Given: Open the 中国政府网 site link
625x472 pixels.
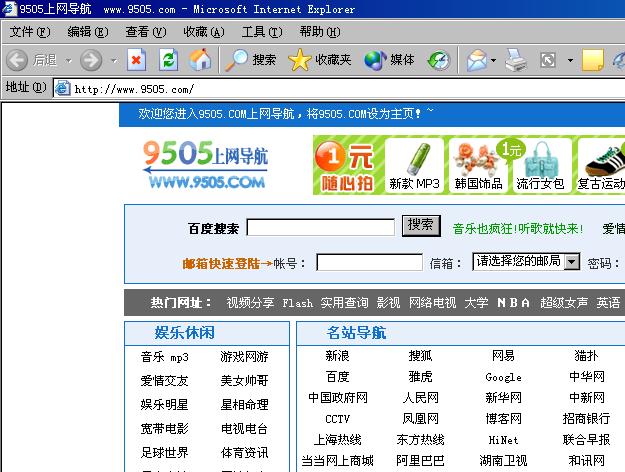Looking at the screenshot, I should 338,397.
